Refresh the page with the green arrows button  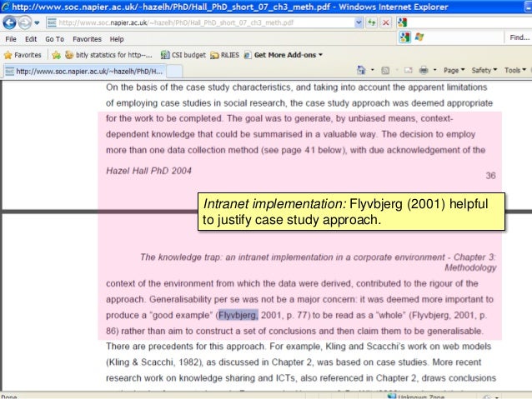[372, 22]
